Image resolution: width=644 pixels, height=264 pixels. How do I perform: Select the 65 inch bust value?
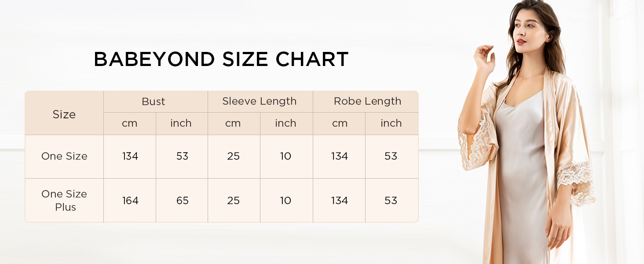tap(182, 201)
